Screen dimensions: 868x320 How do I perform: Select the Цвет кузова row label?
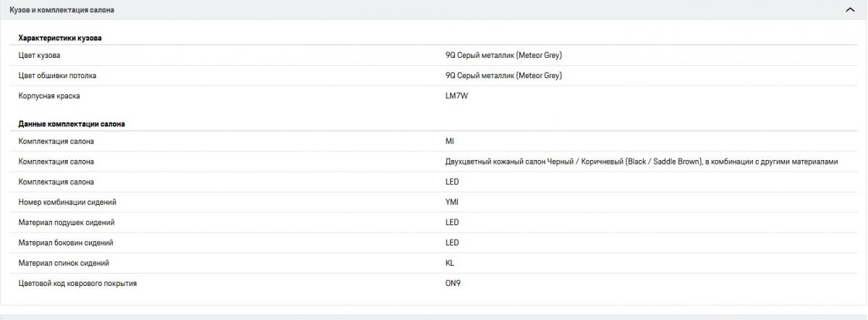[39, 55]
